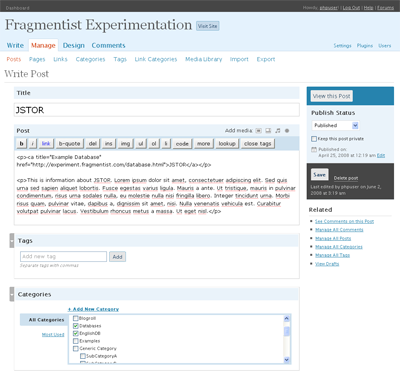
Task: Insert unordered list with ul button
Action: pyautogui.click(x=141, y=144)
